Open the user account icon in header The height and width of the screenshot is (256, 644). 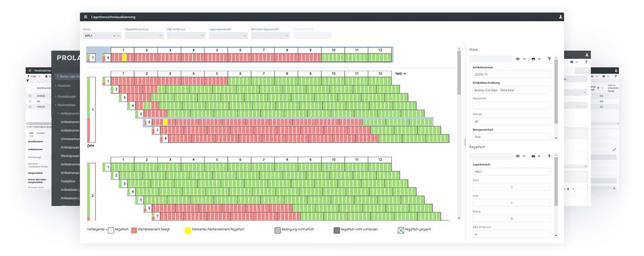pyautogui.click(x=560, y=17)
